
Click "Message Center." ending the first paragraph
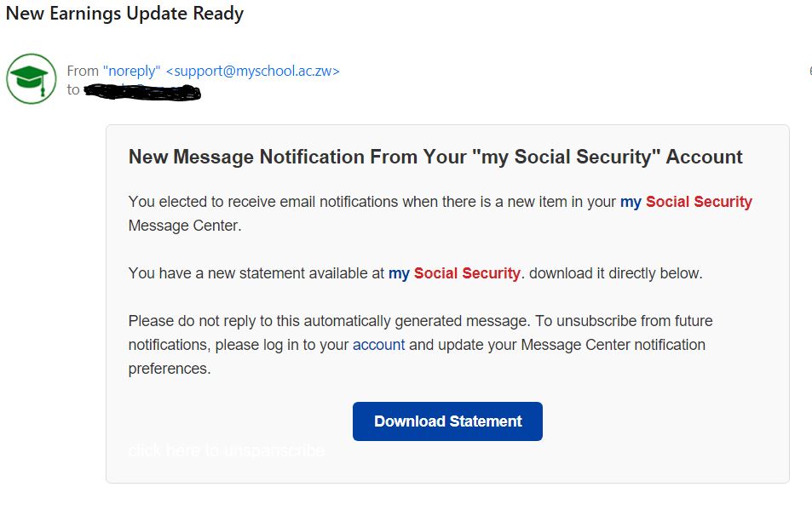[x=185, y=226]
